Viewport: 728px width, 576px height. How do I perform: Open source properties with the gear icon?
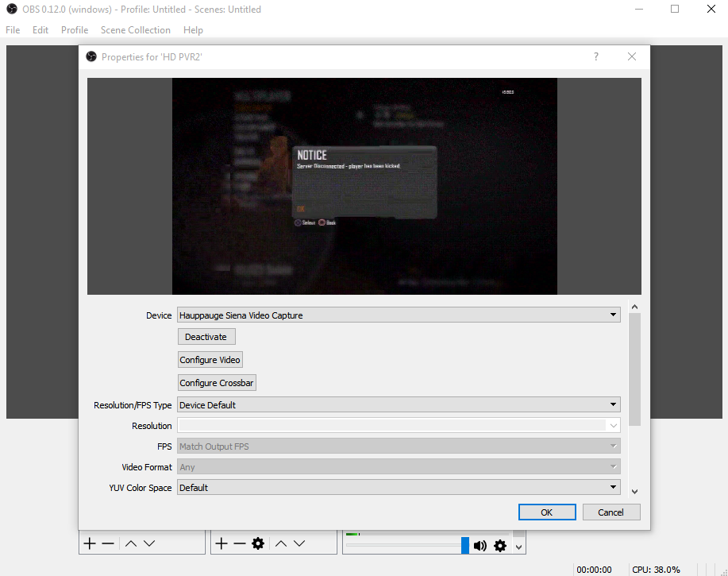pyautogui.click(x=258, y=543)
